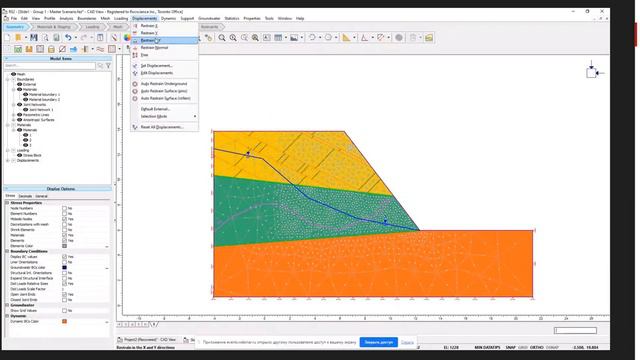
Task: Click the New file toolbar icon
Action: coord(7,38)
